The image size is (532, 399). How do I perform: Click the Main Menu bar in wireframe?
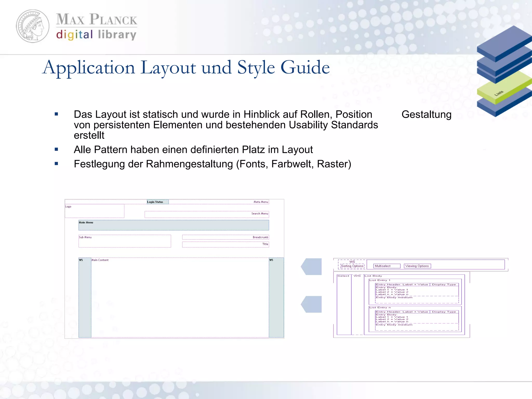point(174,225)
